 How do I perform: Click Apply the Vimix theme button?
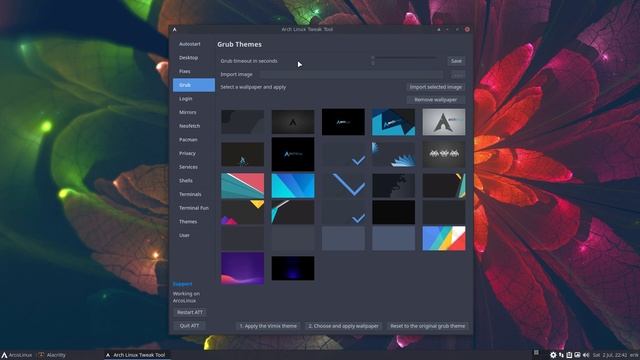coord(268,326)
